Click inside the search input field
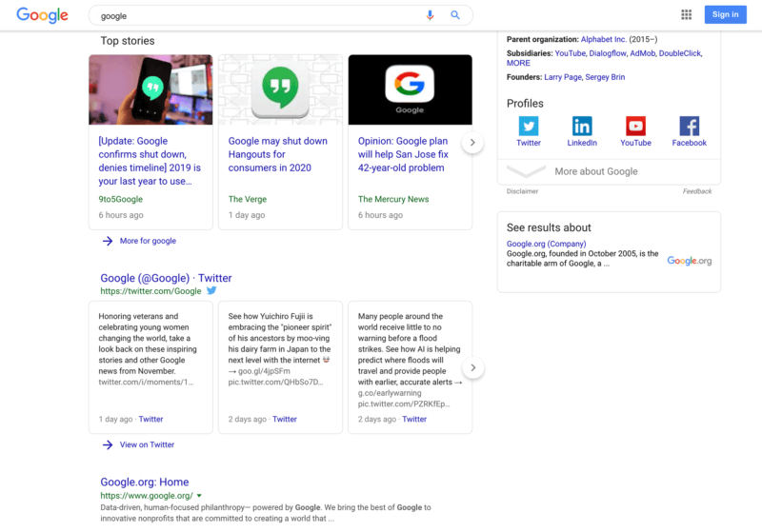This screenshot has width=762, height=532. 257,15
